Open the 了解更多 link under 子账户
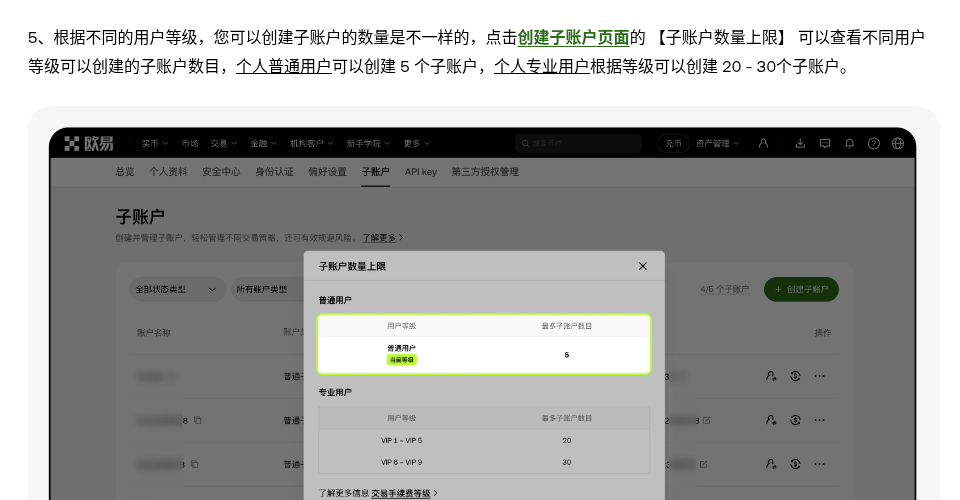The height and width of the screenshot is (500, 960). click(x=382, y=237)
